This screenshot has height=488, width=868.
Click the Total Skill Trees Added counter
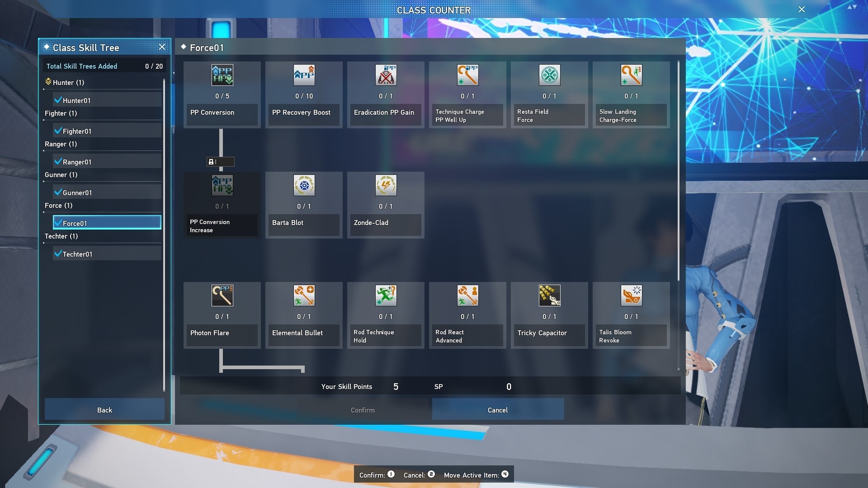tap(154, 66)
